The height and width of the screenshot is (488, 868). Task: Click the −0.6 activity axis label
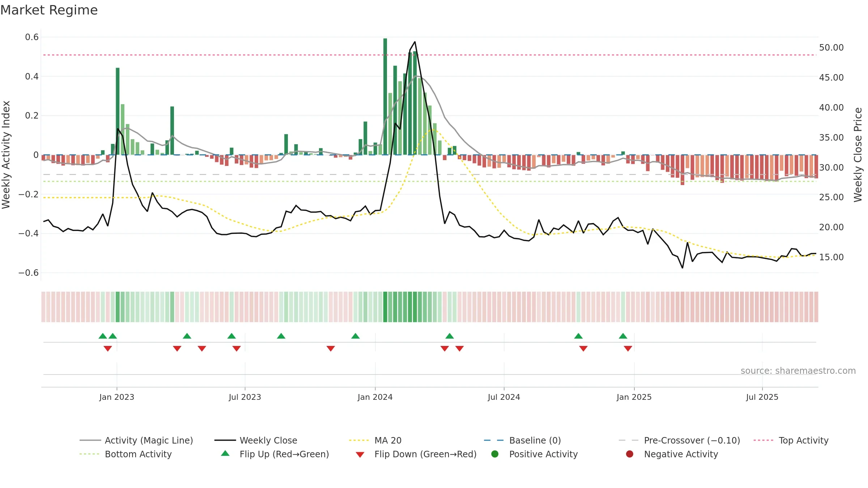coord(28,273)
